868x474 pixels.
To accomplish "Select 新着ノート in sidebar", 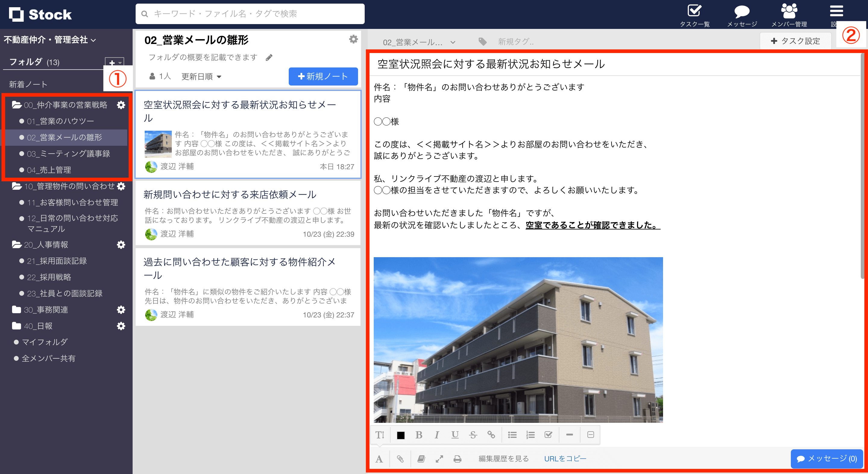I will [28, 84].
